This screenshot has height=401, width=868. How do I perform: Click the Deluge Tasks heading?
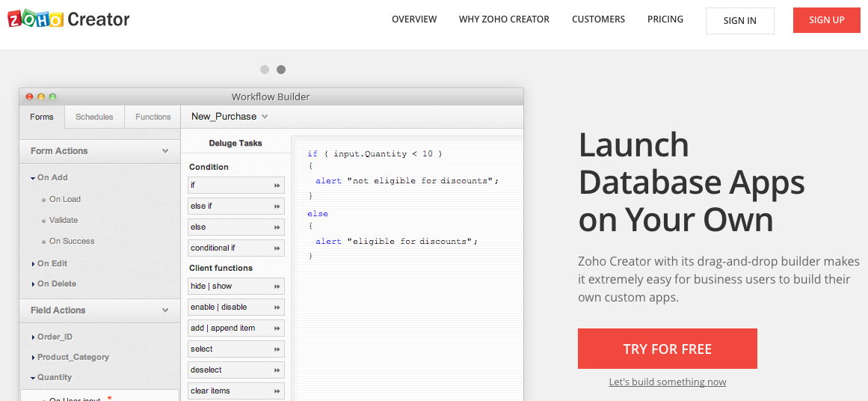pyautogui.click(x=236, y=143)
